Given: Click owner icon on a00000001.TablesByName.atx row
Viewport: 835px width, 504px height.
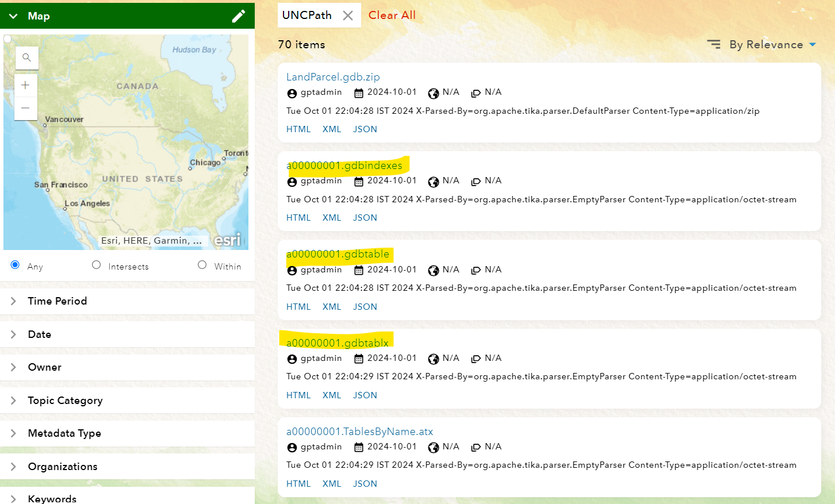Looking at the screenshot, I should click(292, 448).
